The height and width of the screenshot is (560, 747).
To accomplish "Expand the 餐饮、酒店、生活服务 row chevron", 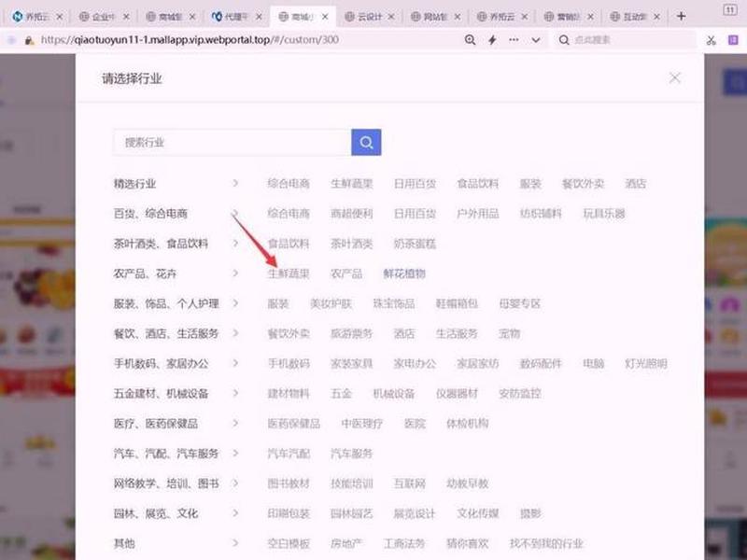I will (235, 333).
